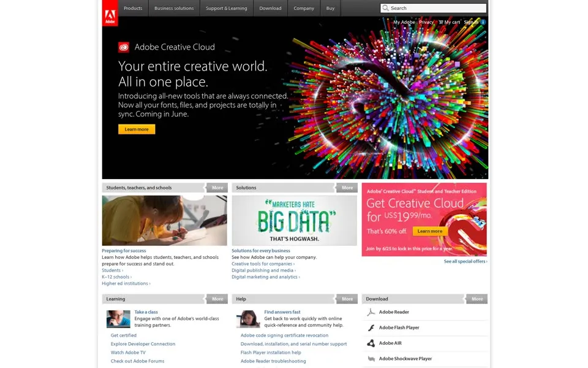Click the Get certified link
The height and width of the screenshot is (368, 588).
[x=123, y=335]
